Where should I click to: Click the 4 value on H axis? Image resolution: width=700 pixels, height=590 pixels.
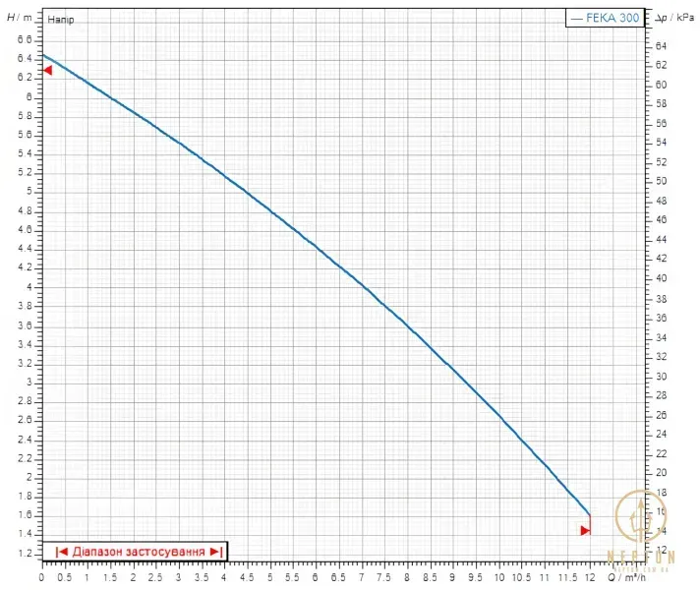tap(29, 287)
